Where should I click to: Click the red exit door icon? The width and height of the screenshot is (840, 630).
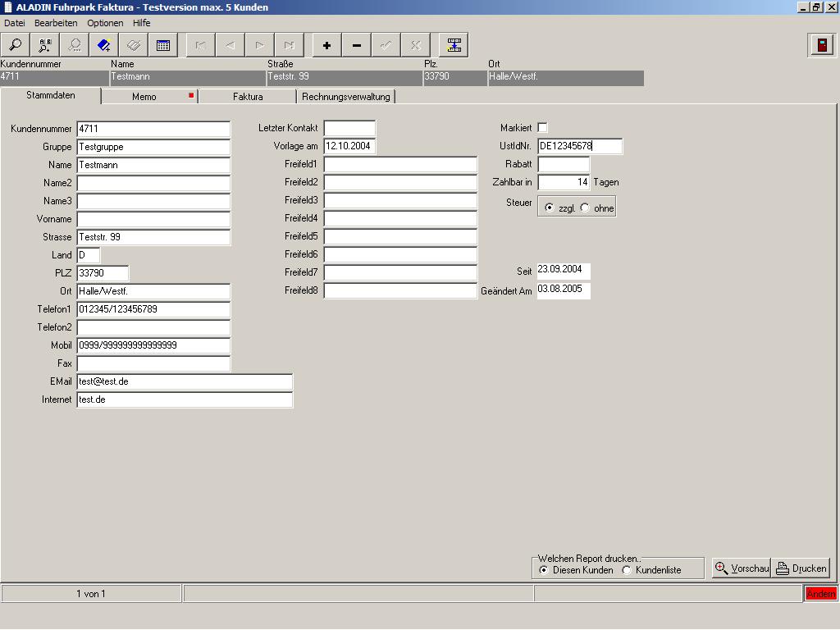point(821,45)
